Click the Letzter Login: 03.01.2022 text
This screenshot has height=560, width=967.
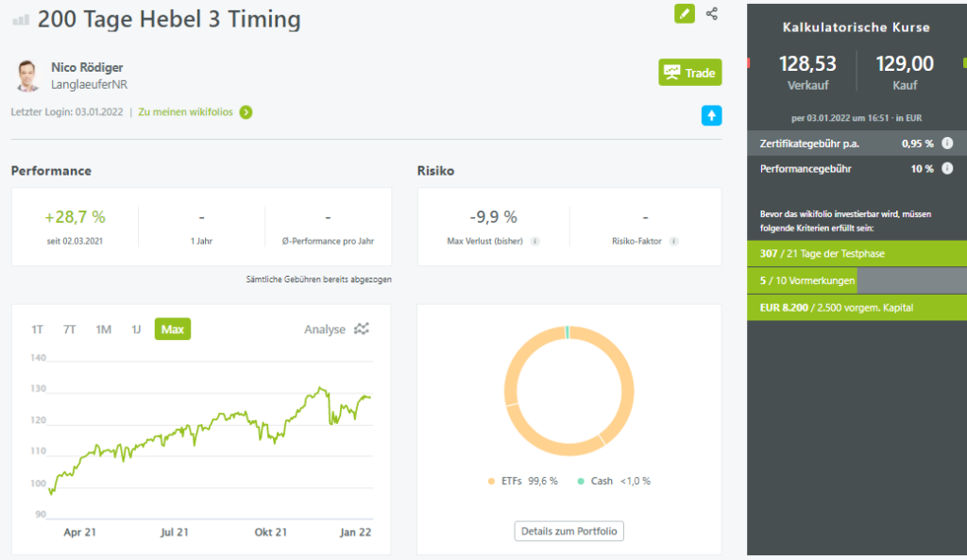pos(67,112)
